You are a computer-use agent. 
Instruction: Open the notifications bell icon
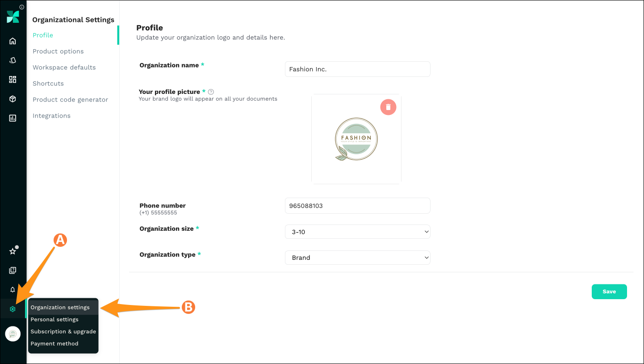click(x=13, y=289)
